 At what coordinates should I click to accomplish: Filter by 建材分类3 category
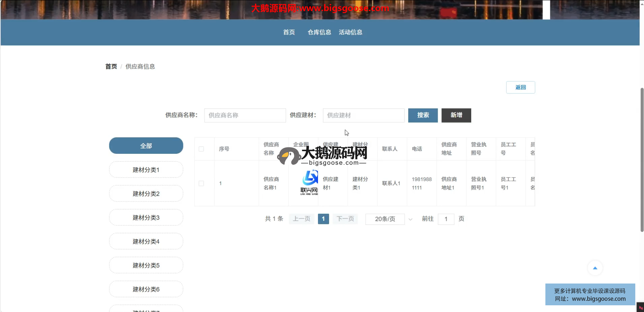[146, 218]
